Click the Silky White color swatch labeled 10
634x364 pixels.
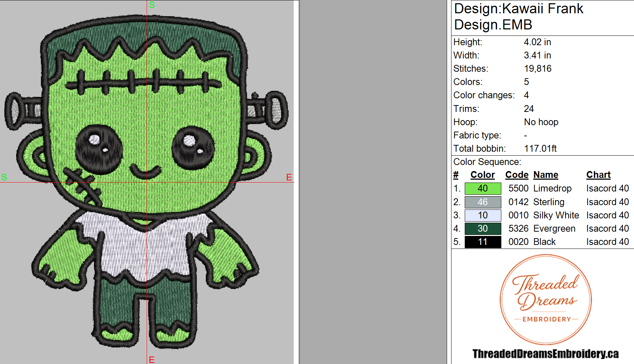point(483,216)
